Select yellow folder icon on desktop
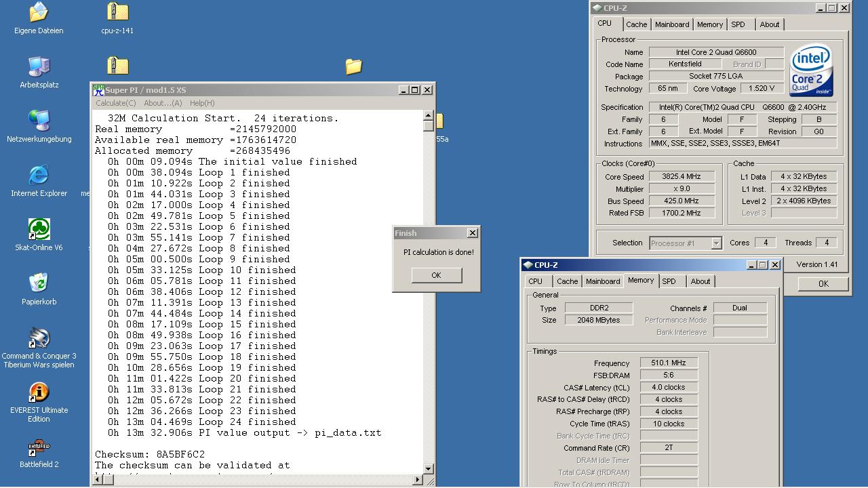Viewport: 868px width, 488px height. click(353, 66)
